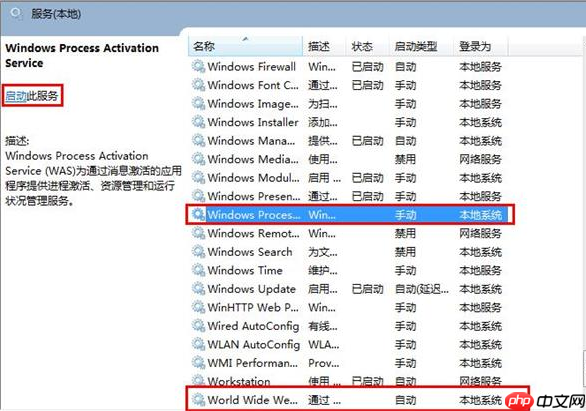This screenshot has width=586, height=411.
Task: Click the 网络服务 logon value of Windows Media...
Action: click(x=481, y=159)
